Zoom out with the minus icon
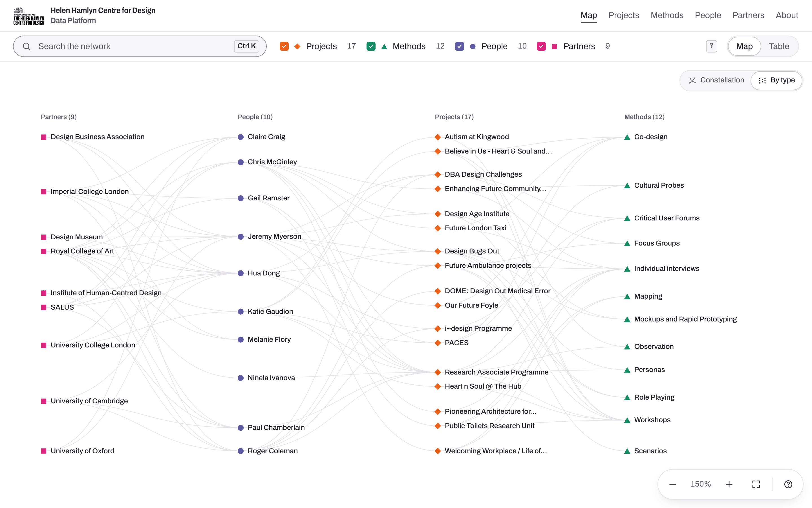812x508 pixels. 672,484
